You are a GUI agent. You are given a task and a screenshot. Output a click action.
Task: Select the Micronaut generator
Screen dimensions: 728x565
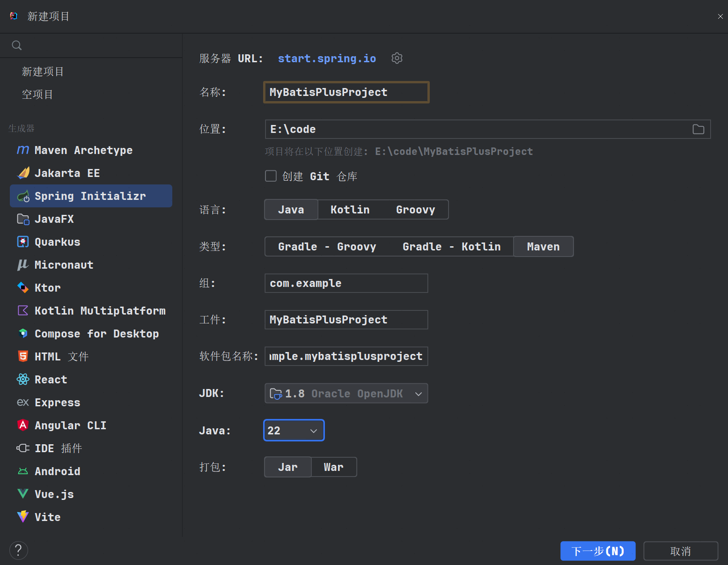(91, 265)
